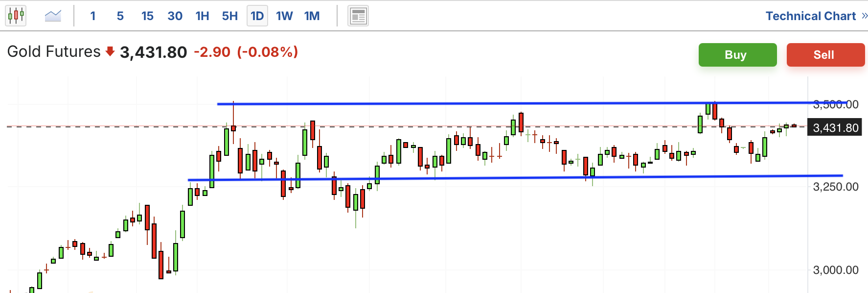The width and height of the screenshot is (868, 293).
Task: Switch to the area chart icon
Action: (x=53, y=16)
